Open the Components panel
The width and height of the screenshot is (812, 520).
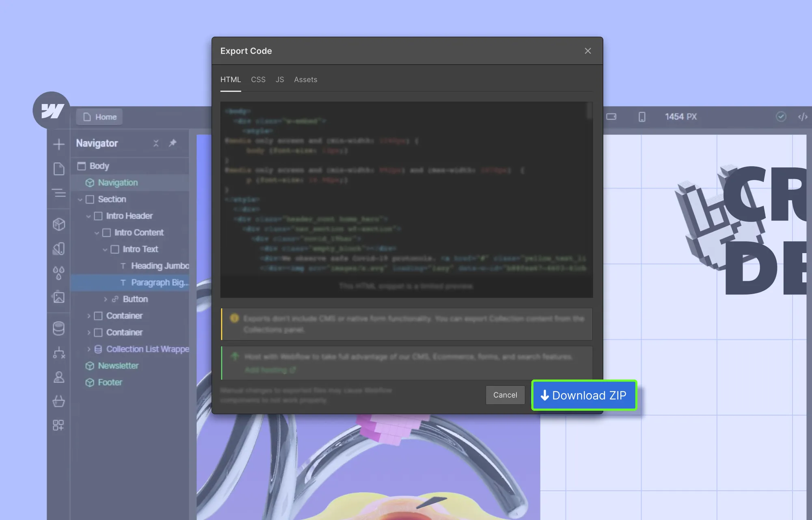pyautogui.click(x=59, y=224)
